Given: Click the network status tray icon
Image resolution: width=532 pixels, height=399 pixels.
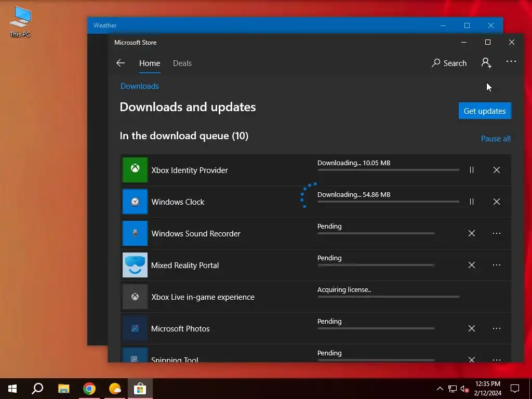Looking at the screenshot, I should (x=453, y=389).
